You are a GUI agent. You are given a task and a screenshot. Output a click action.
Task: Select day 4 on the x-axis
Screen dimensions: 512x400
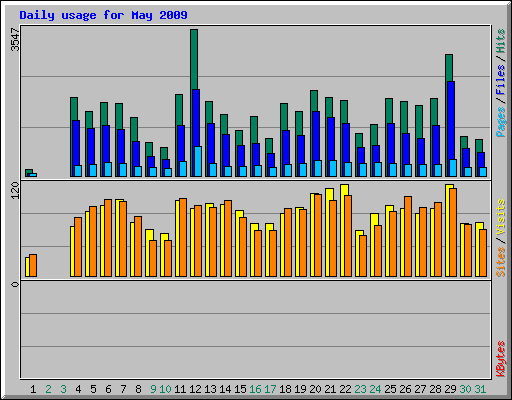(x=78, y=389)
